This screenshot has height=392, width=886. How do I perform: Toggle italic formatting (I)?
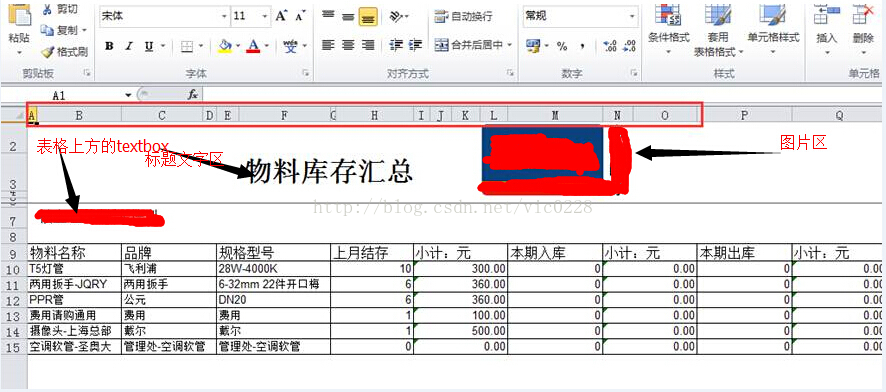[x=129, y=46]
